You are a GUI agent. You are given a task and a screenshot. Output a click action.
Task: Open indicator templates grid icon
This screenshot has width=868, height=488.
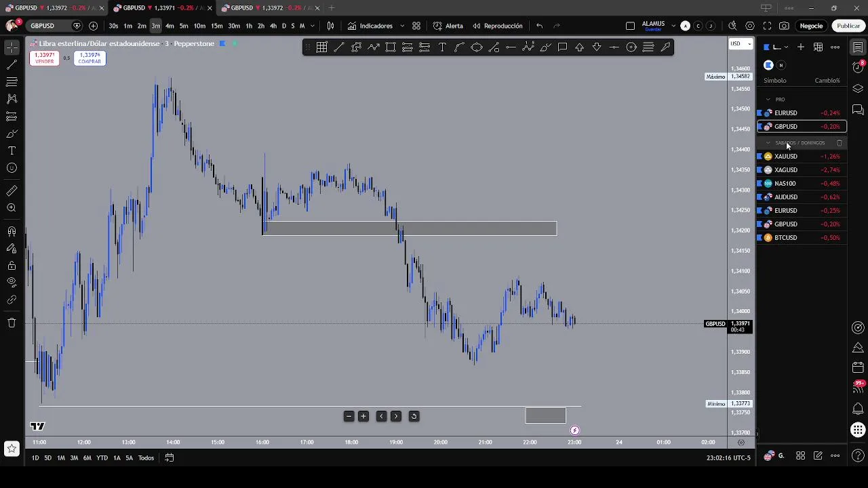click(x=416, y=26)
